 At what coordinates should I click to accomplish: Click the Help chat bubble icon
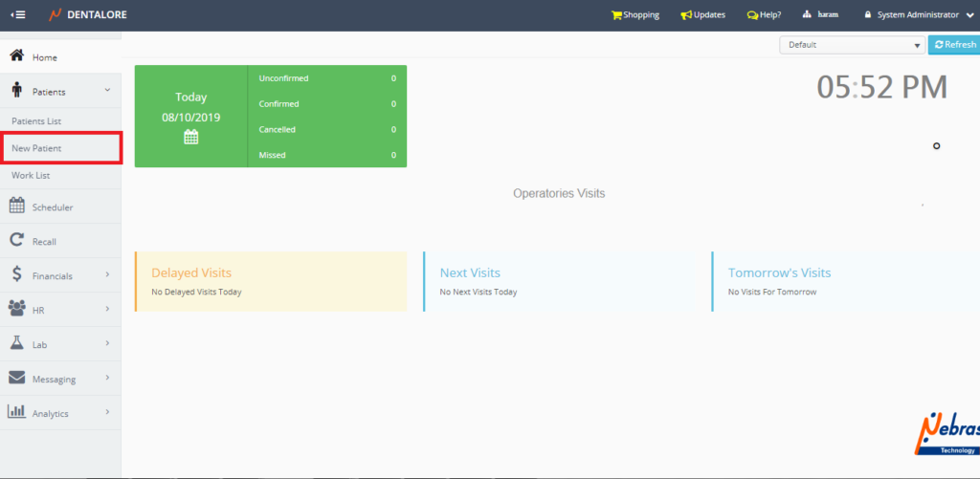pyautogui.click(x=752, y=15)
